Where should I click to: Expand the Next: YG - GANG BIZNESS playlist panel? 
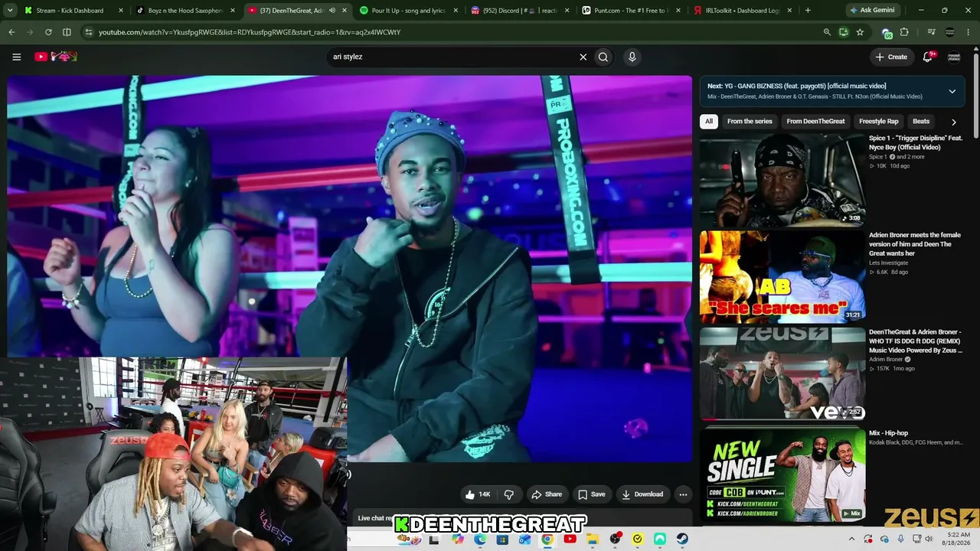tap(952, 91)
